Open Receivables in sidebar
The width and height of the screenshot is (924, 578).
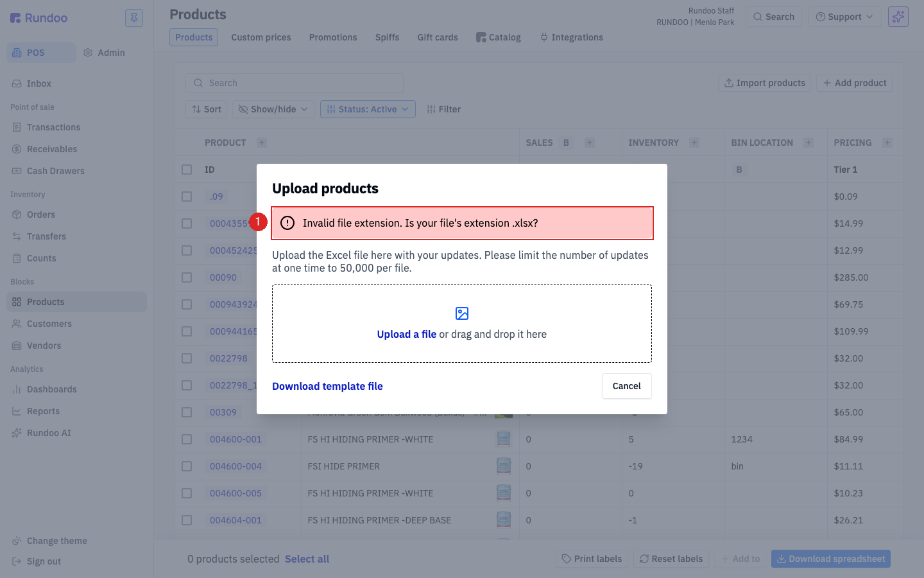tap(76, 149)
